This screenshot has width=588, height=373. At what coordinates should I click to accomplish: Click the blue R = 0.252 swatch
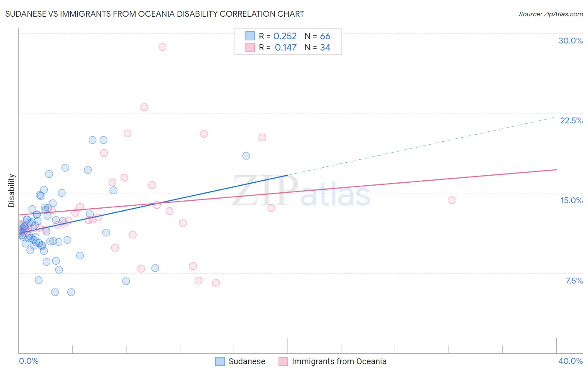250,36
